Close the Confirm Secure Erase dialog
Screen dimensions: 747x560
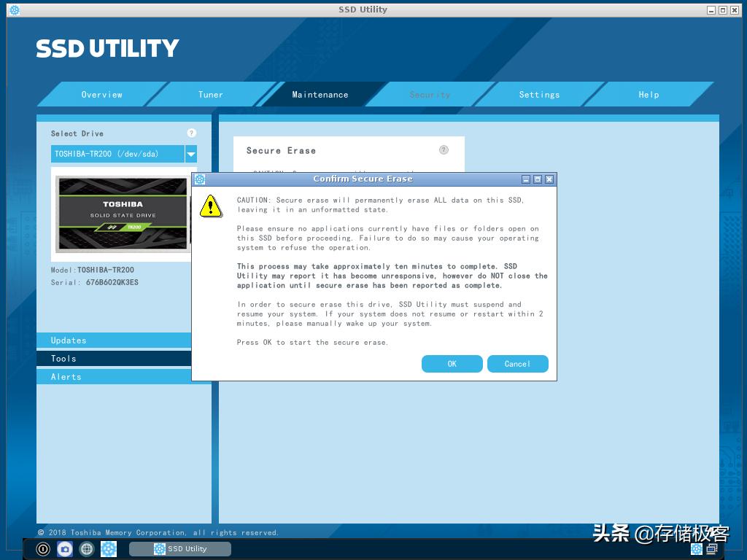point(549,179)
